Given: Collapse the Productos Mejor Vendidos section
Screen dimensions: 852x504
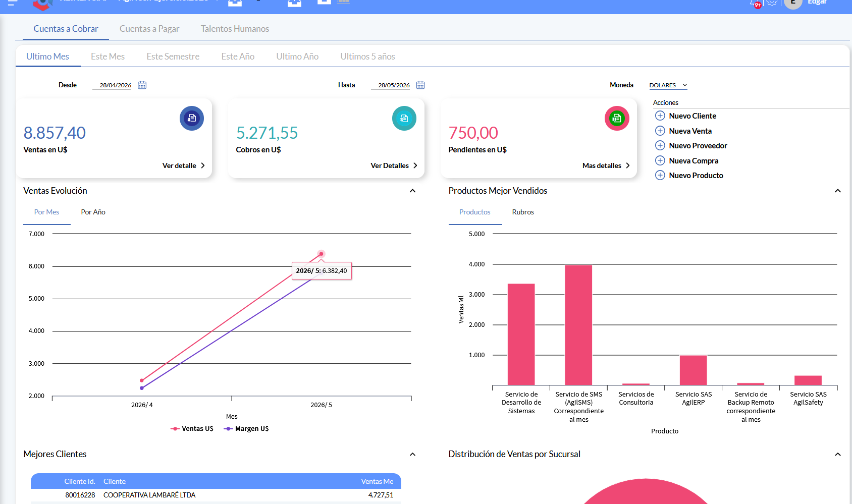Looking at the screenshot, I should click(x=838, y=191).
